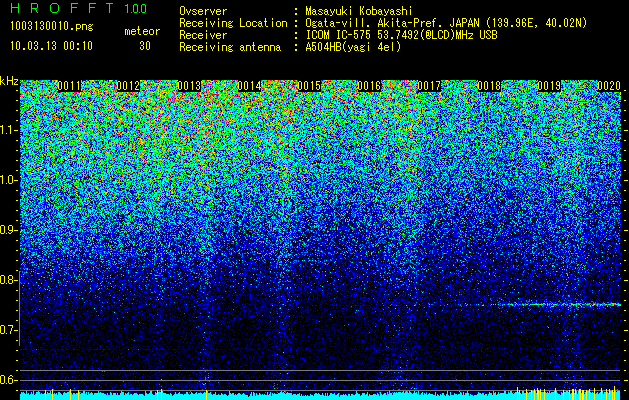This screenshot has height=400, width=629.
Task: Click the 0012 time marker
Action: (129, 86)
